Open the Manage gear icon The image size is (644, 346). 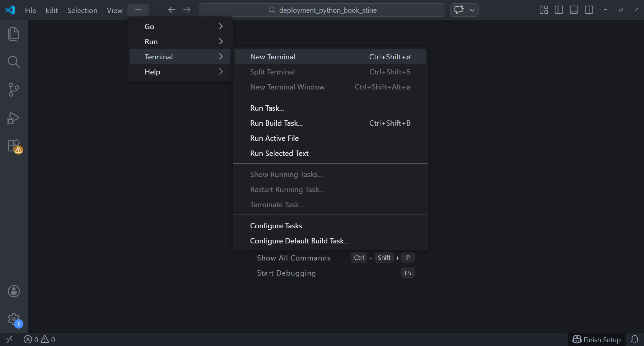click(x=14, y=319)
